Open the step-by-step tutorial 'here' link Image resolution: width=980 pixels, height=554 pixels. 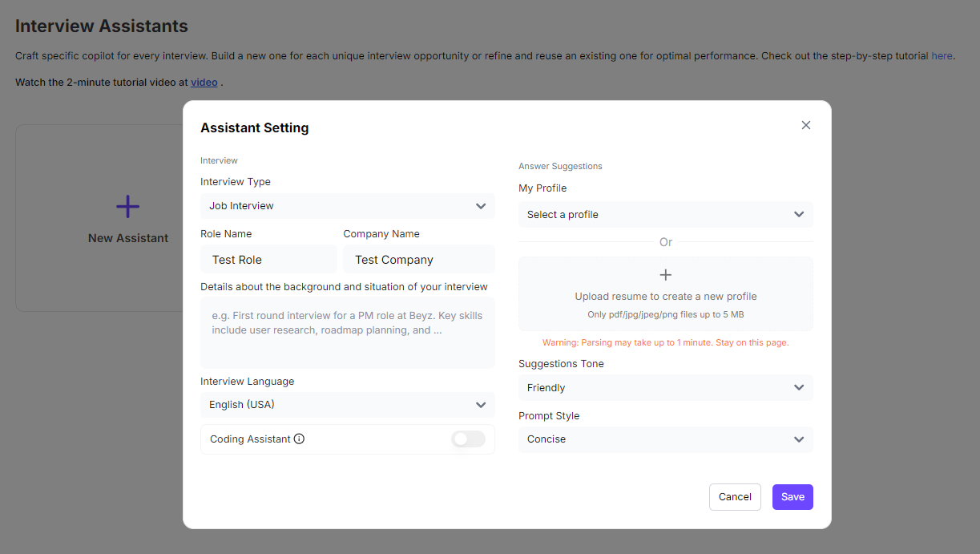click(942, 56)
